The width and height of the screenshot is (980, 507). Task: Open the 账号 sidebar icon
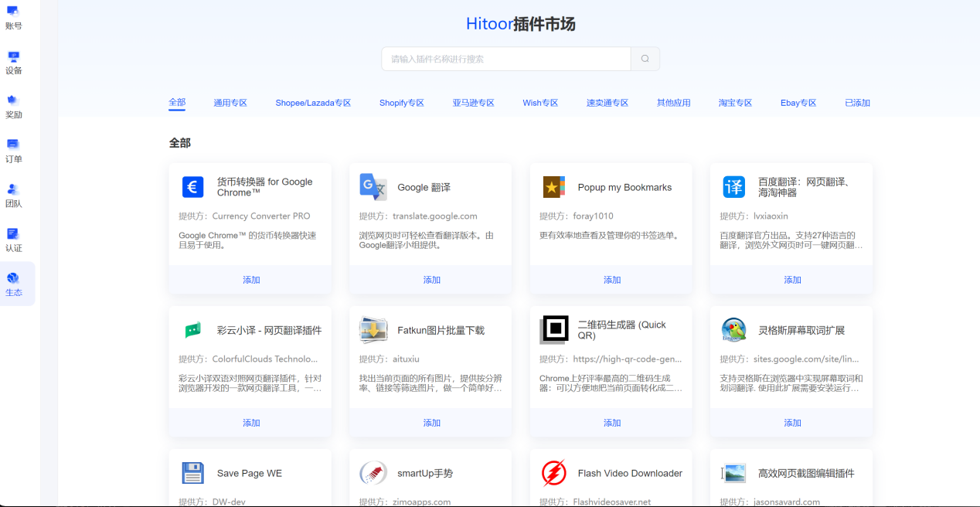13,12
